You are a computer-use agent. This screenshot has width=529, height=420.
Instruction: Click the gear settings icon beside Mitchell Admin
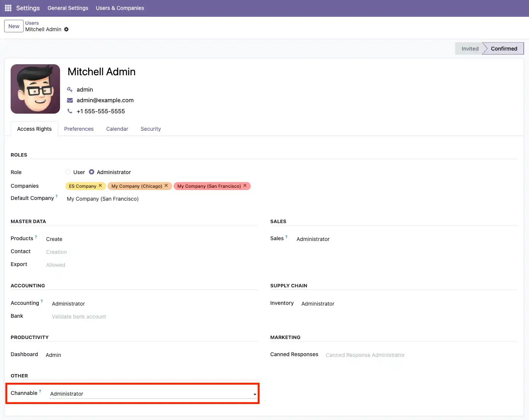click(67, 29)
